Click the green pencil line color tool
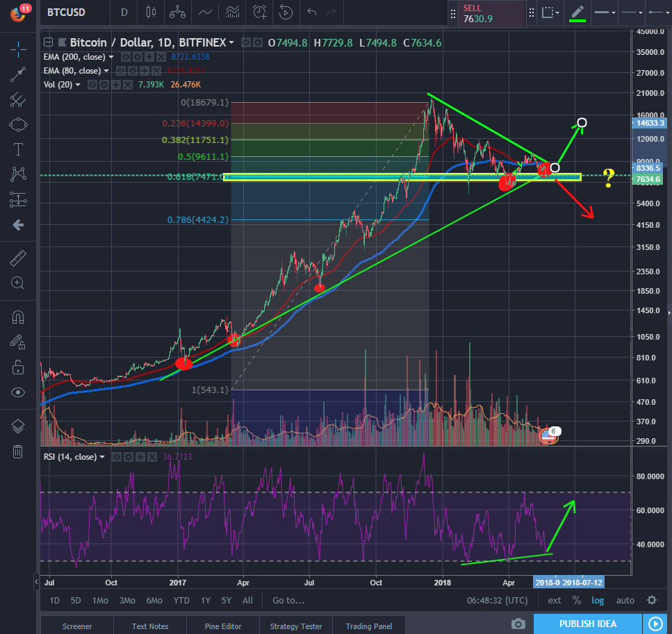 pos(577,13)
